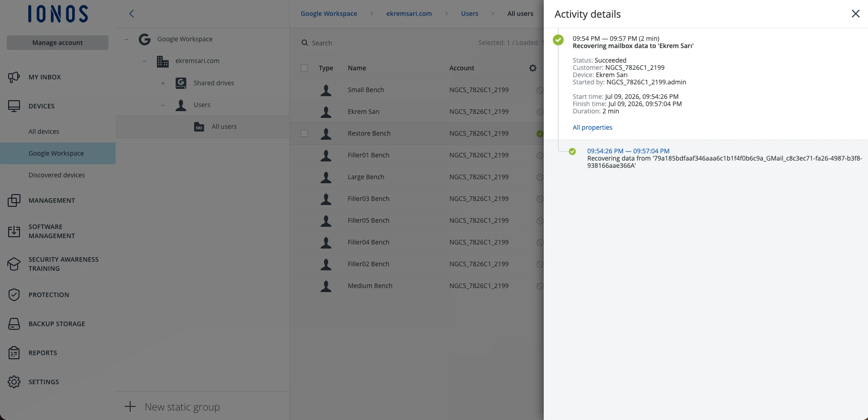Click the MY INBOX menu label

(x=44, y=77)
